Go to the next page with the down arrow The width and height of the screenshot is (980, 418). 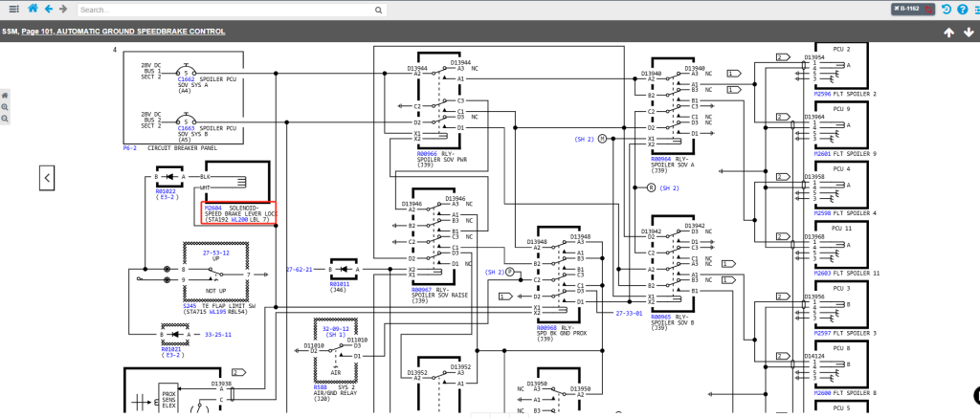[969, 33]
